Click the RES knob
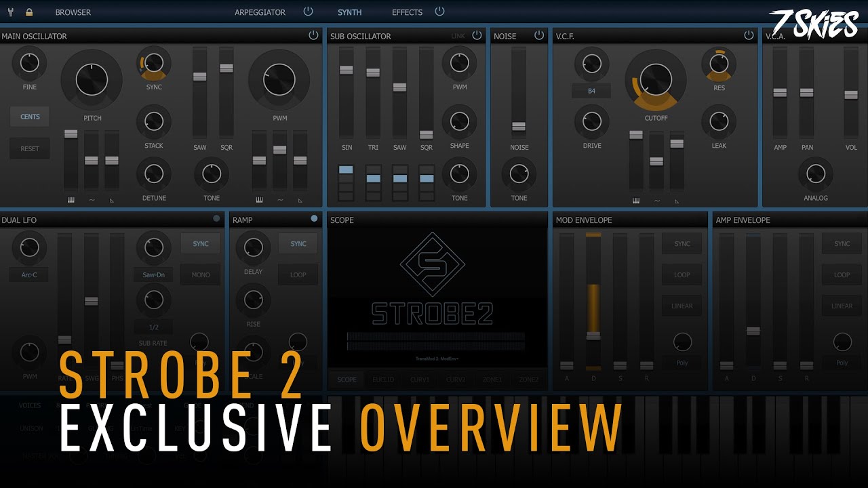 click(719, 64)
